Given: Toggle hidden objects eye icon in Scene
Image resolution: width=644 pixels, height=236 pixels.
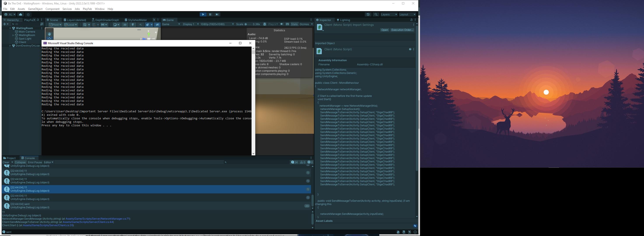Looking at the screenshot, I should coord(157,24).
